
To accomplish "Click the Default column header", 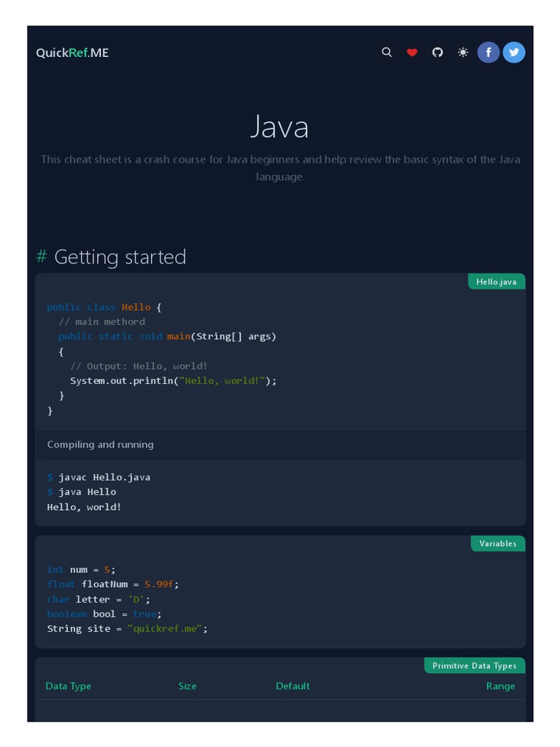I will [x=292, y=686].
